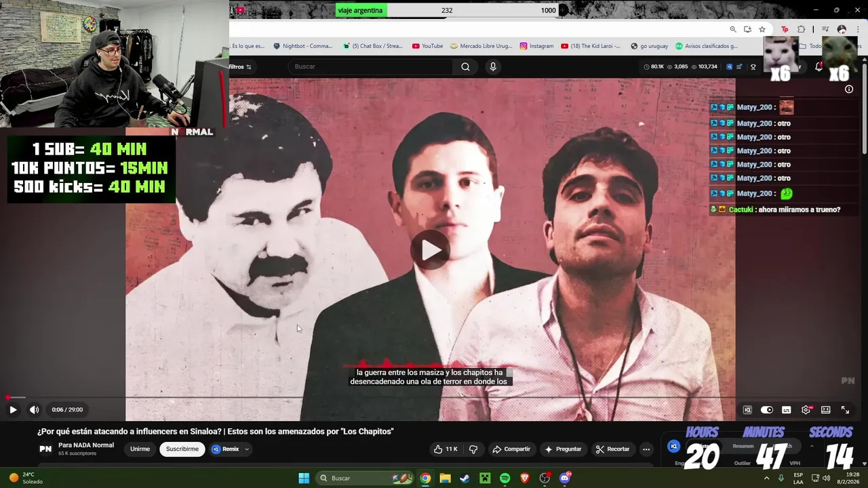Open Avisos clasificados bookmark
This screenshot has height=488, width=868.
[706, 46]
